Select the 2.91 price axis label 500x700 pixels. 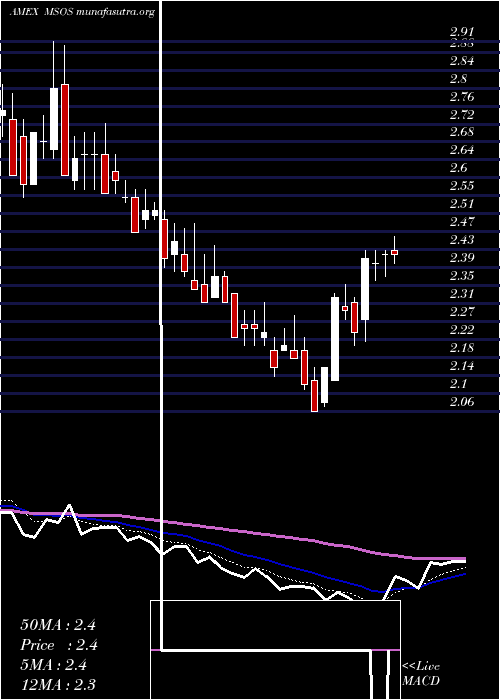point(462,32)
